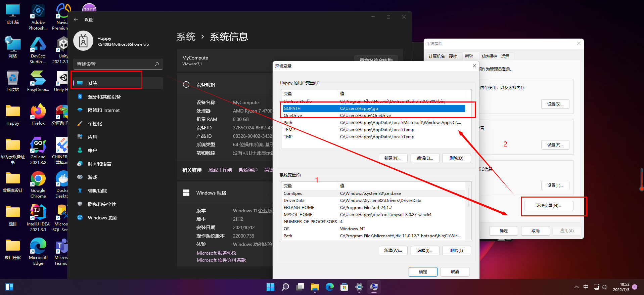The width and height of the screenshot is (644, 295).
Task: Launch DevEco Studio desktop shortcut
Action: coord(38,50)
